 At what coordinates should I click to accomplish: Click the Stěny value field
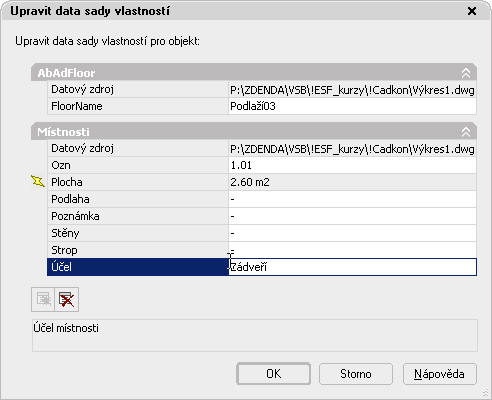(x=353, y=233)
